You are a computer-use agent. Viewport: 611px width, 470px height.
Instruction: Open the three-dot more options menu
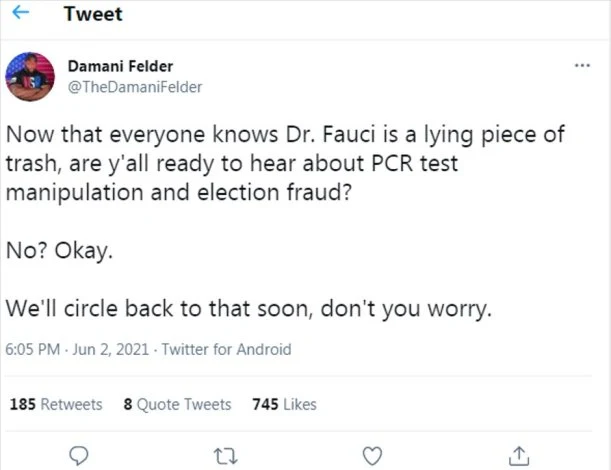click(583, 67)
